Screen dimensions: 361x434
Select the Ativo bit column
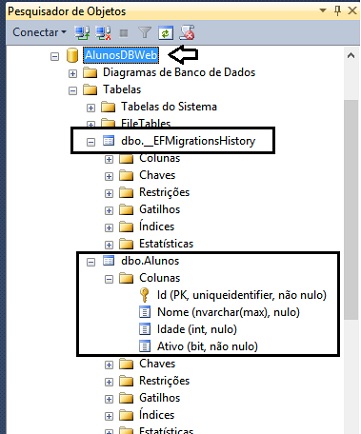click(x=207, y=346)
